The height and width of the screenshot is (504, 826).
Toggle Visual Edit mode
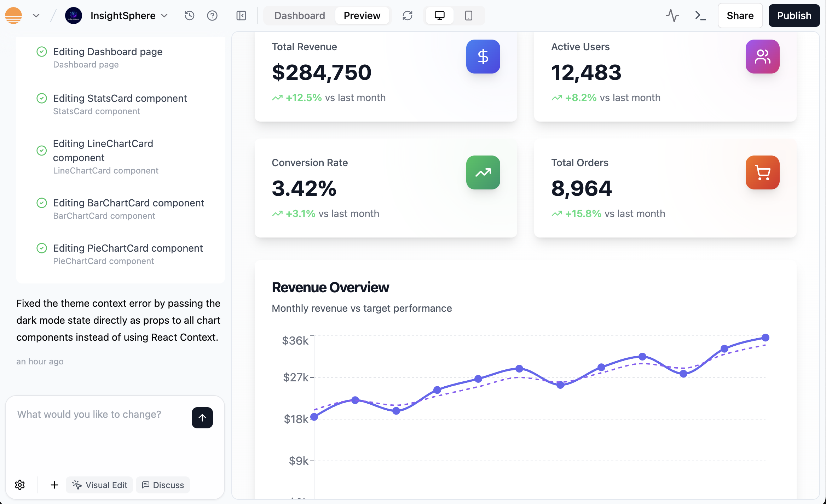click(99, 485)
